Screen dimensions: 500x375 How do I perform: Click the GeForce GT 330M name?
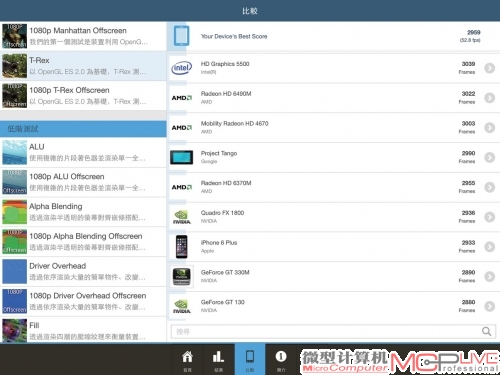pyautogui.click(x=225, y=272)
